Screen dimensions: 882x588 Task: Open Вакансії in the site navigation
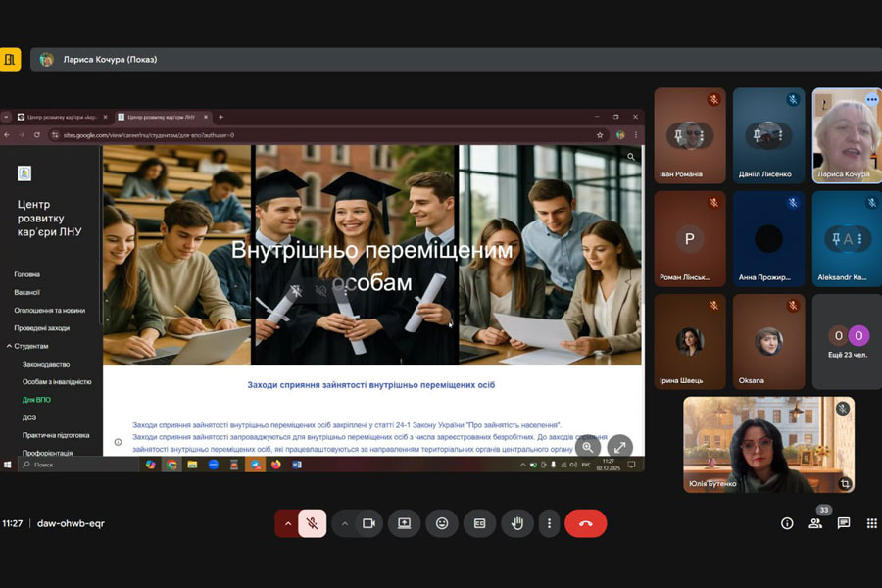click(27, 293)
